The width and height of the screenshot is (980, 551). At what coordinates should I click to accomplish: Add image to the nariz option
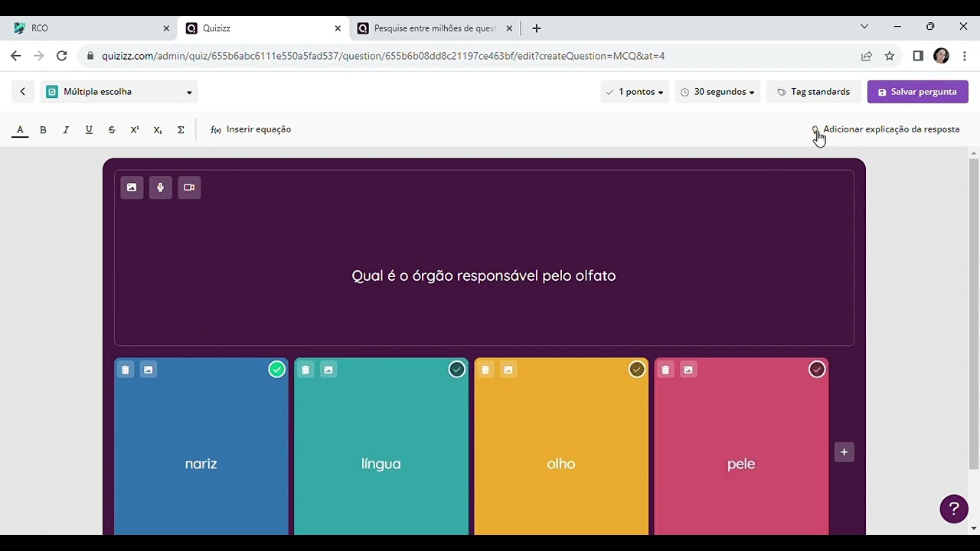tap(149, 370)
